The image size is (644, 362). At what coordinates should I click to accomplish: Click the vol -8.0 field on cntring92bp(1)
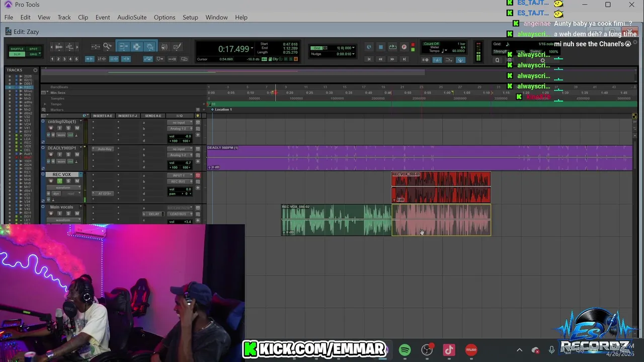click(x=180, y=136)
